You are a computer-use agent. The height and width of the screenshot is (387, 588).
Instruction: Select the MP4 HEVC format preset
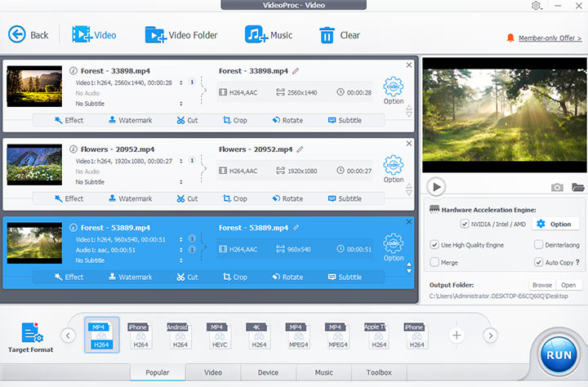tap(219, 336)
